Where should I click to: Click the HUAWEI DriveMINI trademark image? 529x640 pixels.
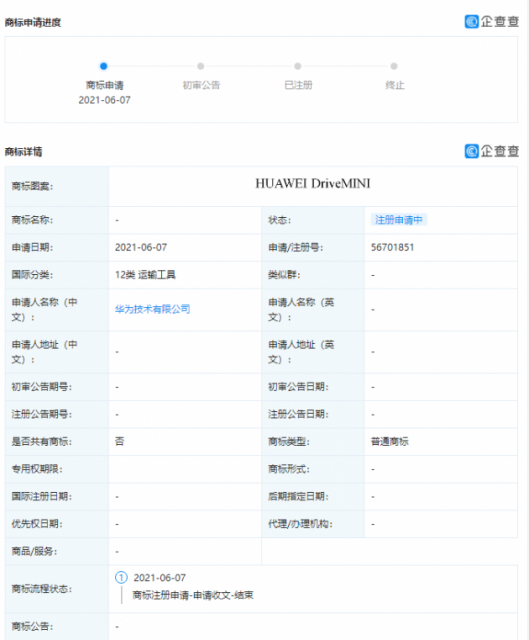click(x=313, y=184)
